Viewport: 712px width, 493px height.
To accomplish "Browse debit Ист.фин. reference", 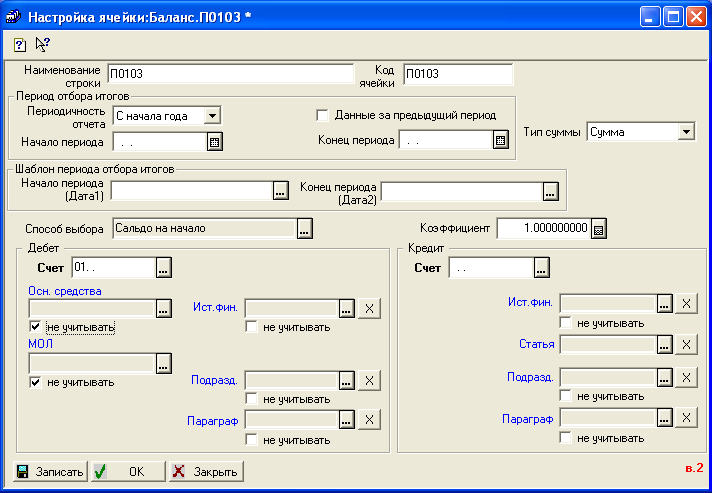I will (x=346, y=309).
